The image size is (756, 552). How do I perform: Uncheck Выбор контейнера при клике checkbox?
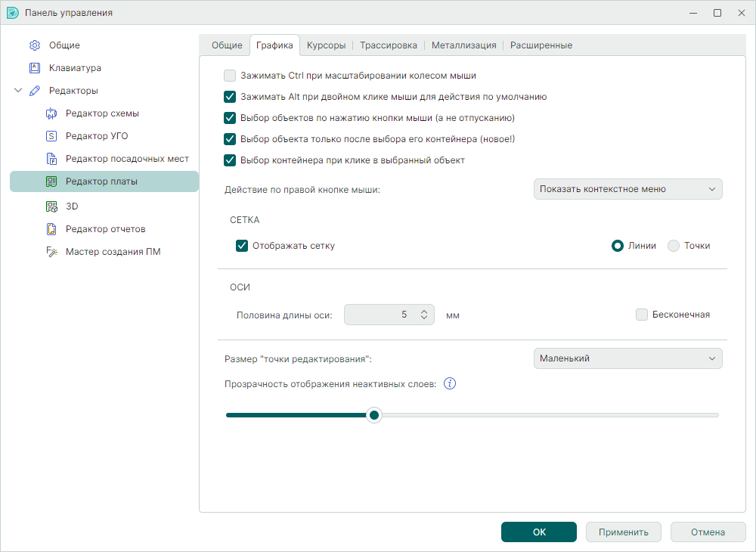[230, 160]
